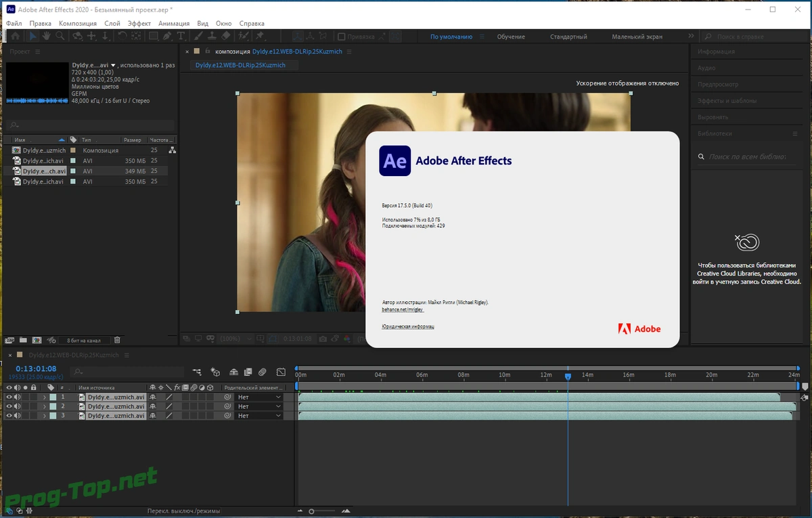Open Creative Cloud Libraries icon
The width and height of the screenshot is (812, 518).
click(747, 242)
